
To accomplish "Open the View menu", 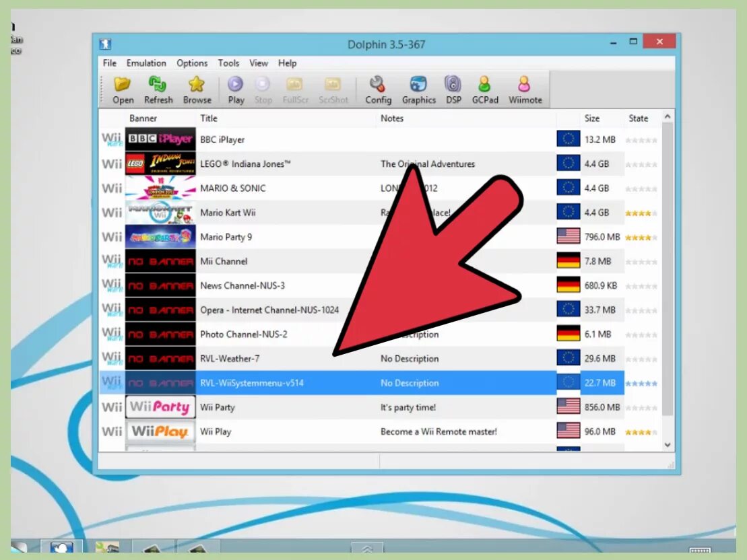I will pos(259,63).
